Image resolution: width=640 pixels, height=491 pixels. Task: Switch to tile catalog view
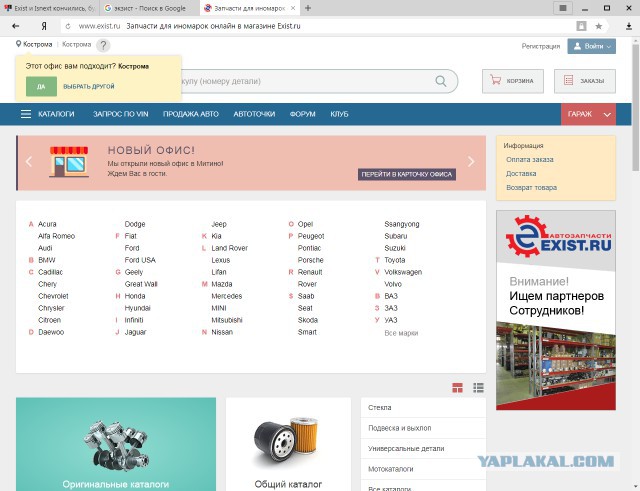(x=458, y=388)
